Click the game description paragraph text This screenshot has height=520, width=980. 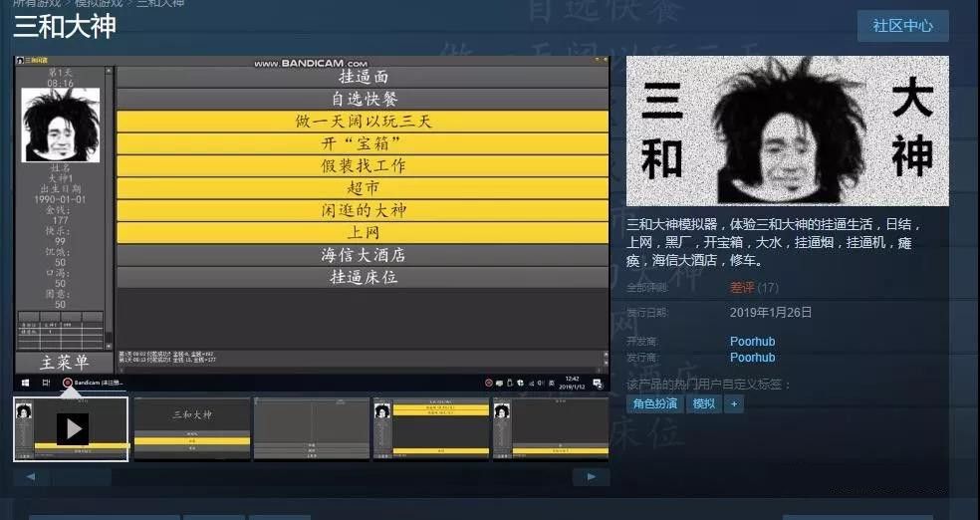pyautogui.click(x=775, y=242)
